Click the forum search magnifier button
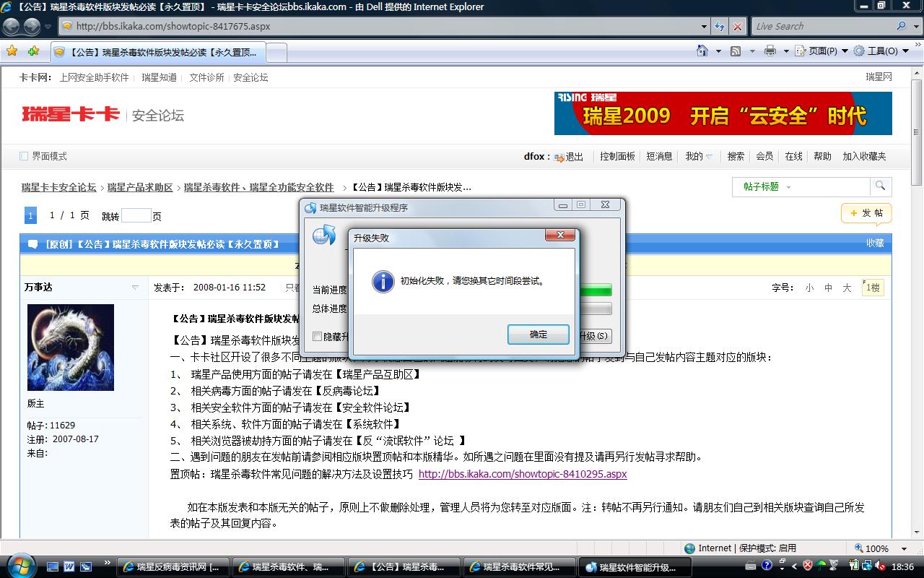This screenshot has width=924, height=578. [x=880, y=186]
